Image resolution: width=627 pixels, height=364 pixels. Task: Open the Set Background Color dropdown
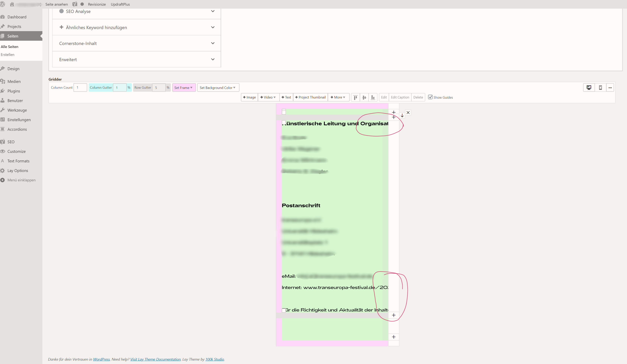tap(218, 88)
